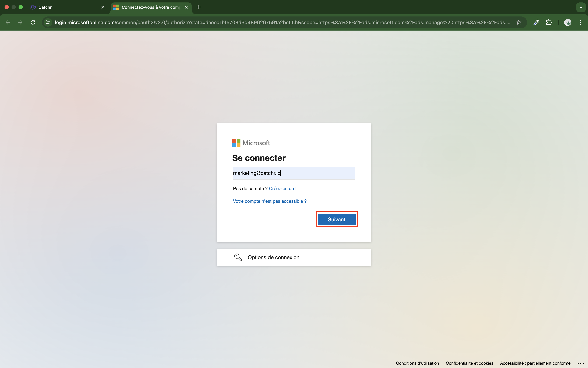Open Conditions d'utilisation link
This screenshot has height=368, width=588.
click(417, 363)
